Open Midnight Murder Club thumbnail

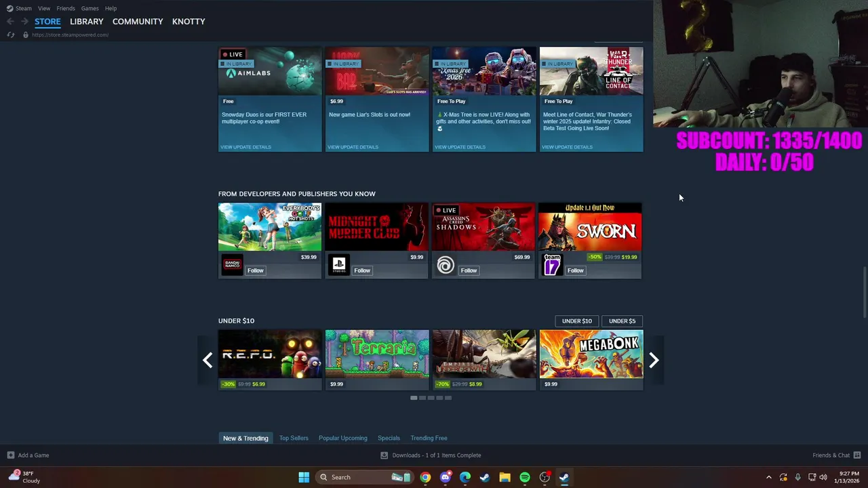pos(377,227)
